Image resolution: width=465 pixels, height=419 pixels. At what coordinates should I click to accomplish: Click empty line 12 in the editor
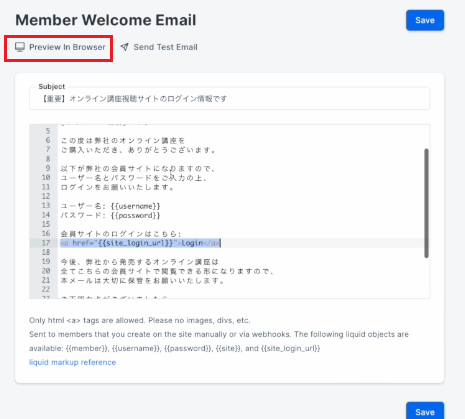tap(242, 196)
